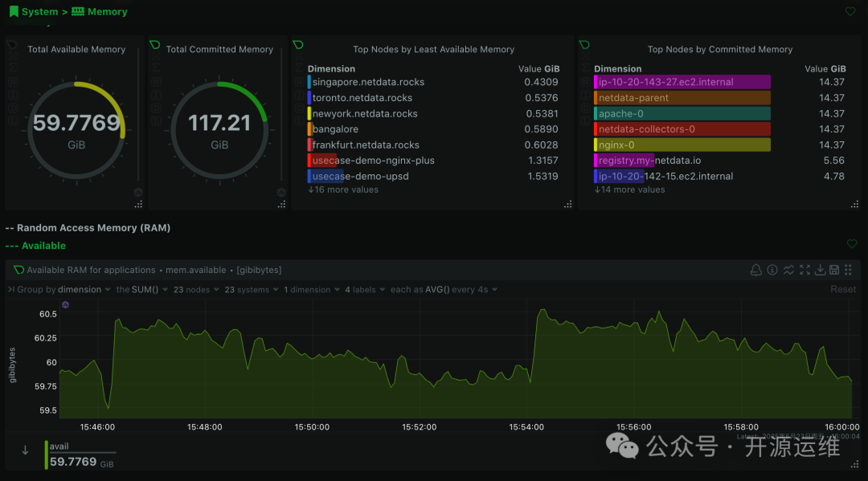Viewport: 868px width, 481px height.
Task: Select the toronto.netdata.rocks row
Action: pos(433,97)
